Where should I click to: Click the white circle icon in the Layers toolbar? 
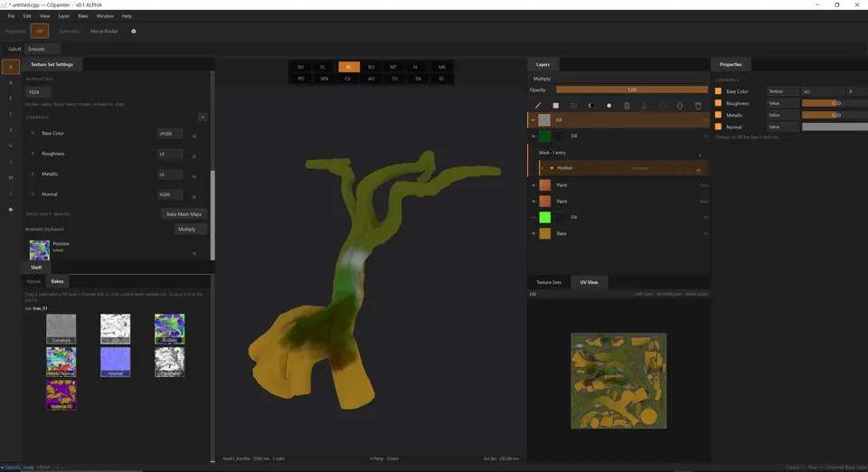tap(609, 106)
